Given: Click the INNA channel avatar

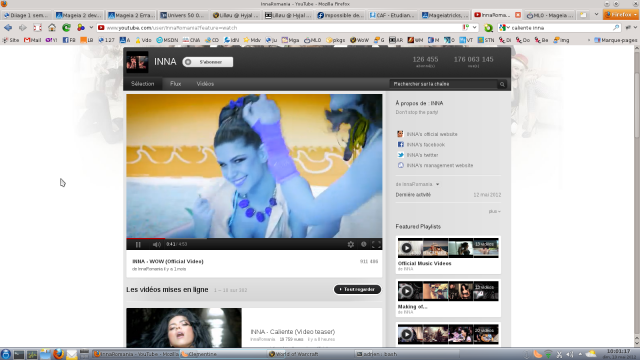Looking at the screenshot, I should [x=137, y=62].
